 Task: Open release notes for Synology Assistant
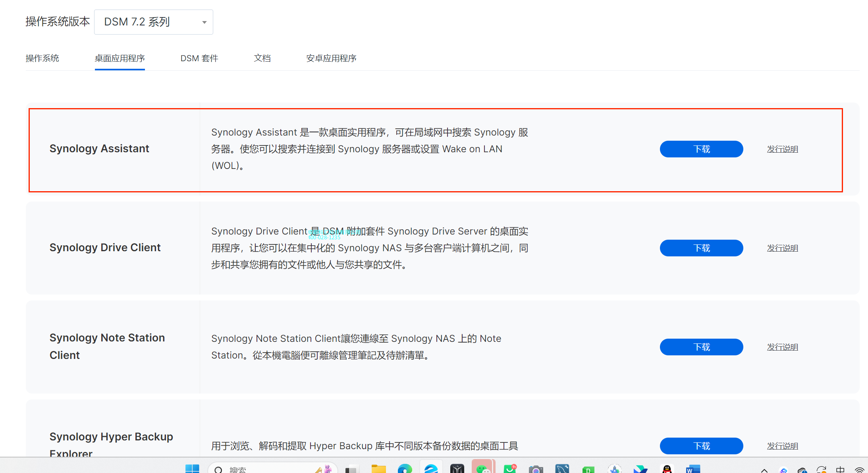click(x=782, y=149)
